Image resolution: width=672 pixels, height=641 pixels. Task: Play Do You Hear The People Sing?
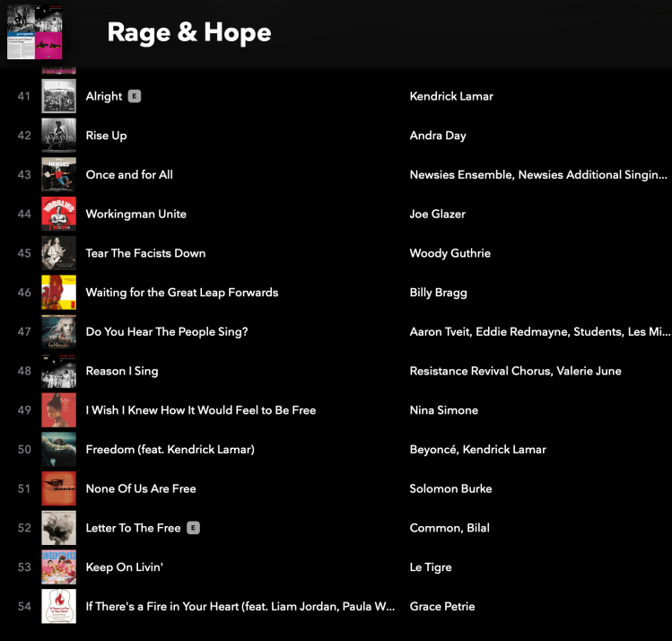tap(167, 331)
